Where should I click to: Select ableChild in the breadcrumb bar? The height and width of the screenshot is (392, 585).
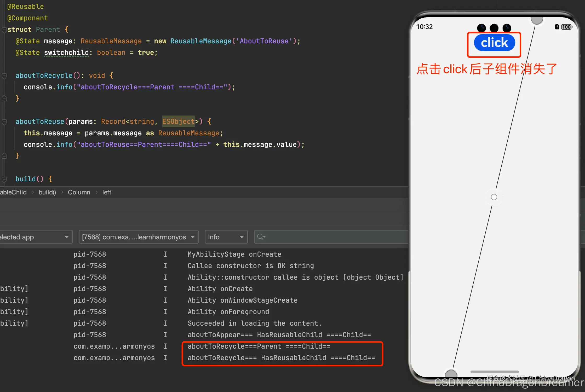(13, 192)
